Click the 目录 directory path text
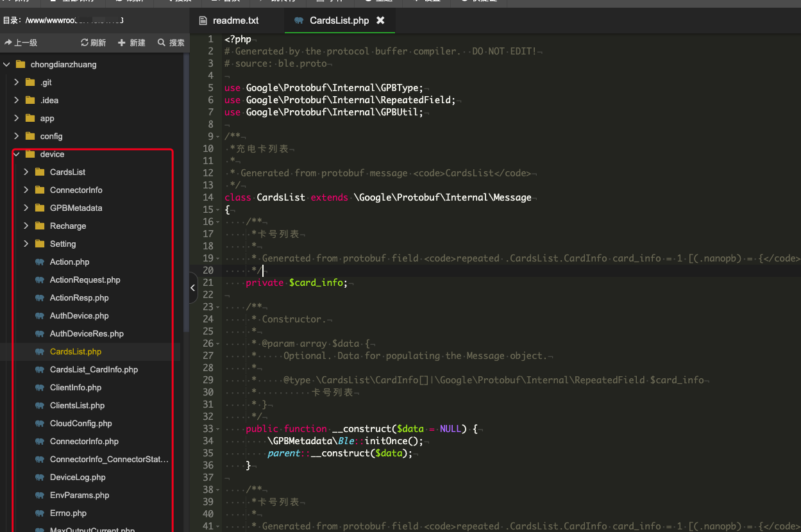 [x=63, y=21]
